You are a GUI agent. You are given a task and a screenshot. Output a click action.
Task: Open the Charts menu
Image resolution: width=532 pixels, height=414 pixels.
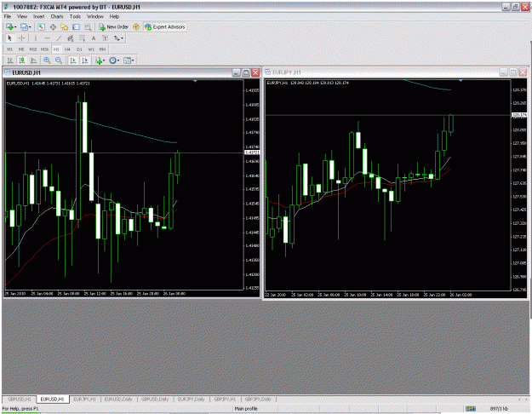[57, 16]
